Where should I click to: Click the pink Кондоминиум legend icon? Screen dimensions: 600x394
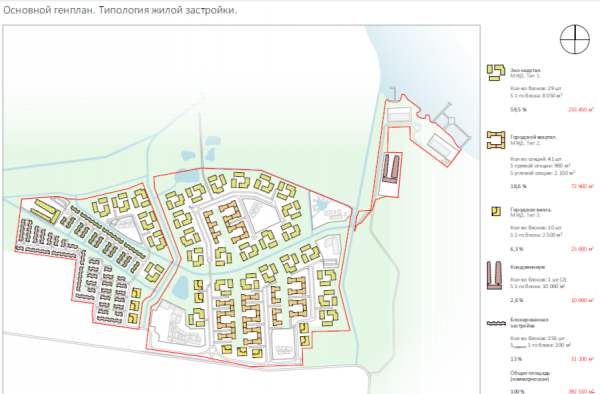tap(494, 275)
